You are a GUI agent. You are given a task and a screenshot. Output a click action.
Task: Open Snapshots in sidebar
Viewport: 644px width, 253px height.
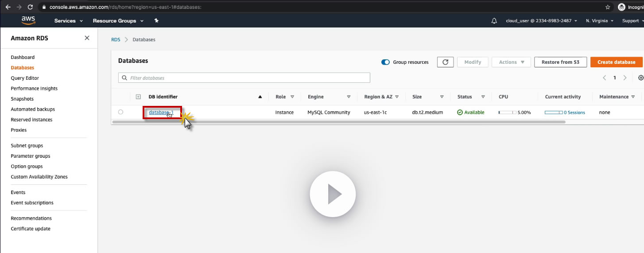[x=22, y=99]
